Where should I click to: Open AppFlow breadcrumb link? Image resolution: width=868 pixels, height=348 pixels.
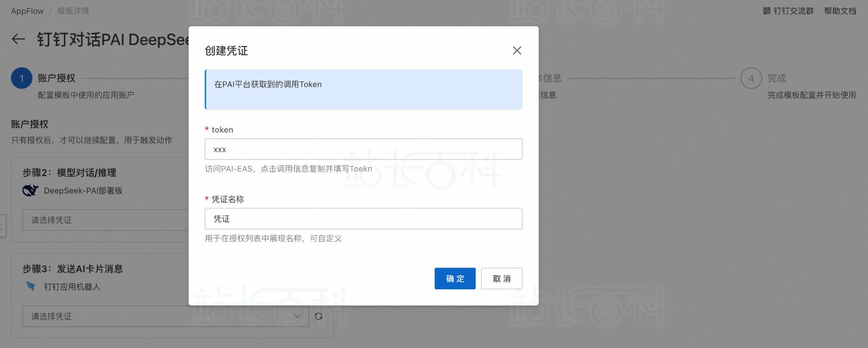[27, 11]
